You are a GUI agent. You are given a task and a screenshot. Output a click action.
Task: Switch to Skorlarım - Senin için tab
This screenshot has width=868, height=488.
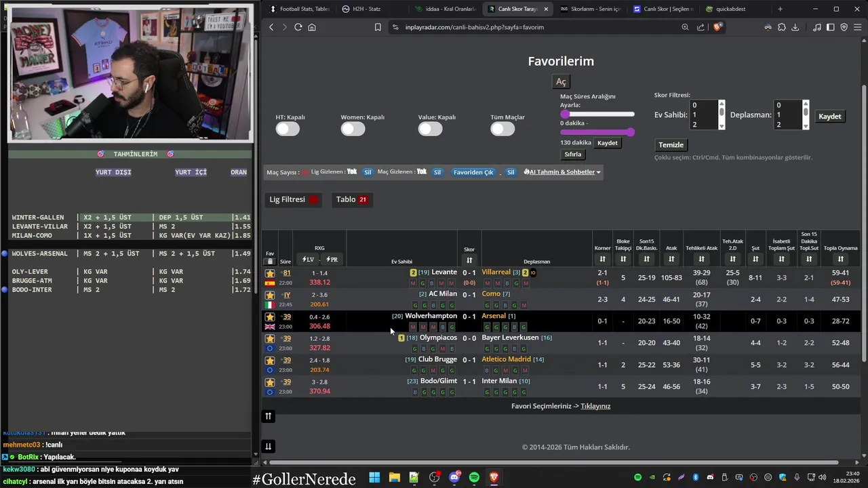(x=589, y=9)
